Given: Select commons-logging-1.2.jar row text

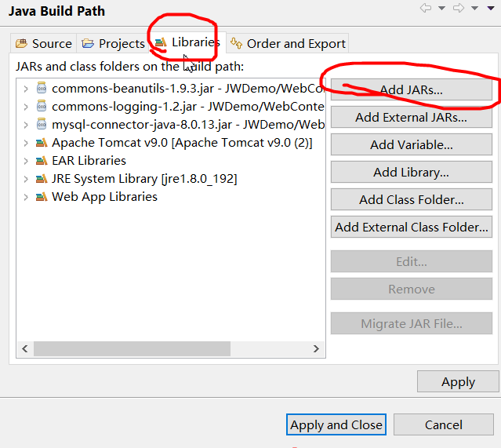Looking at the screenshot, I should coord(188,107).
